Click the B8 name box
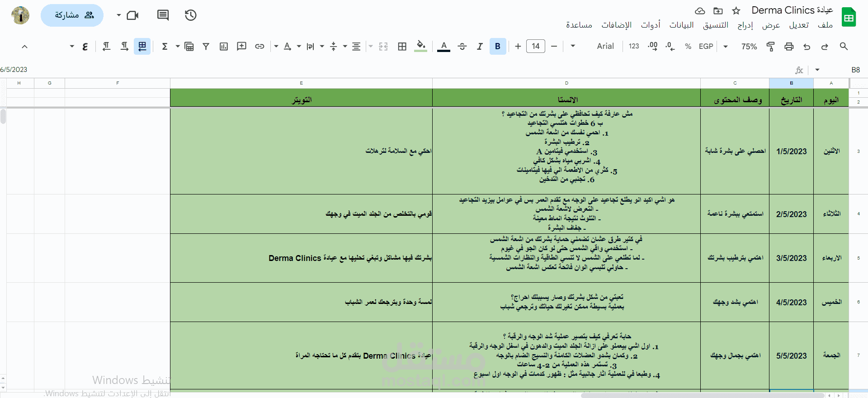868x398 pixels. (855, 70)
